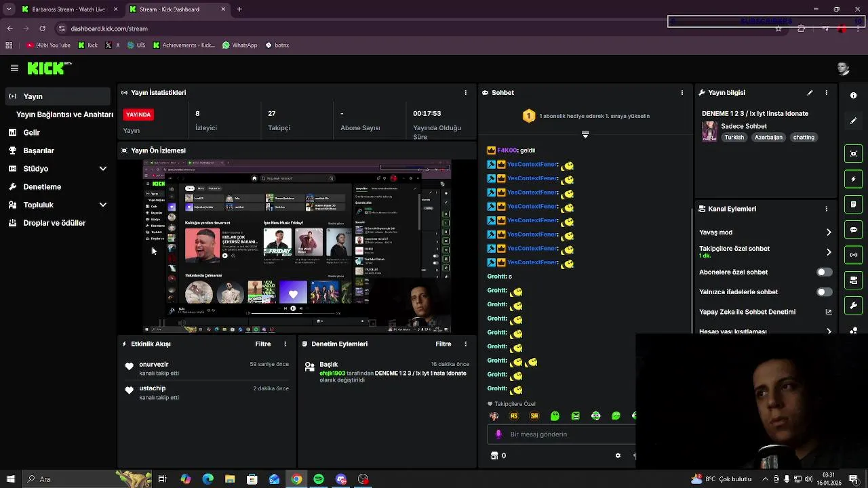Open the Etkinlik Akışı three-dot menu
The width and height of the screenshot is (868, 488).
tap(285, 344)
